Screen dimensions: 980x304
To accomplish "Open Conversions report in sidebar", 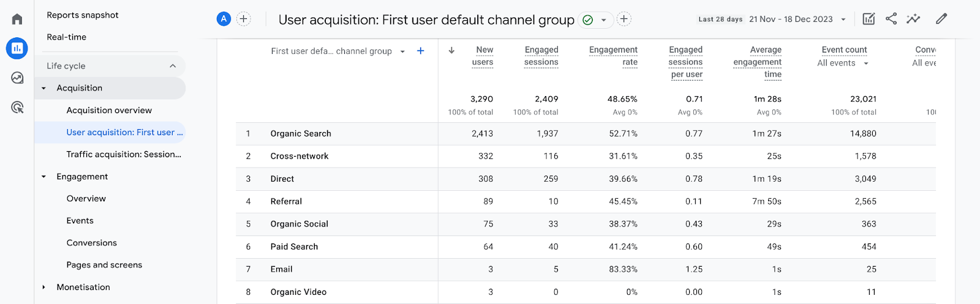I will pos(92,243).
